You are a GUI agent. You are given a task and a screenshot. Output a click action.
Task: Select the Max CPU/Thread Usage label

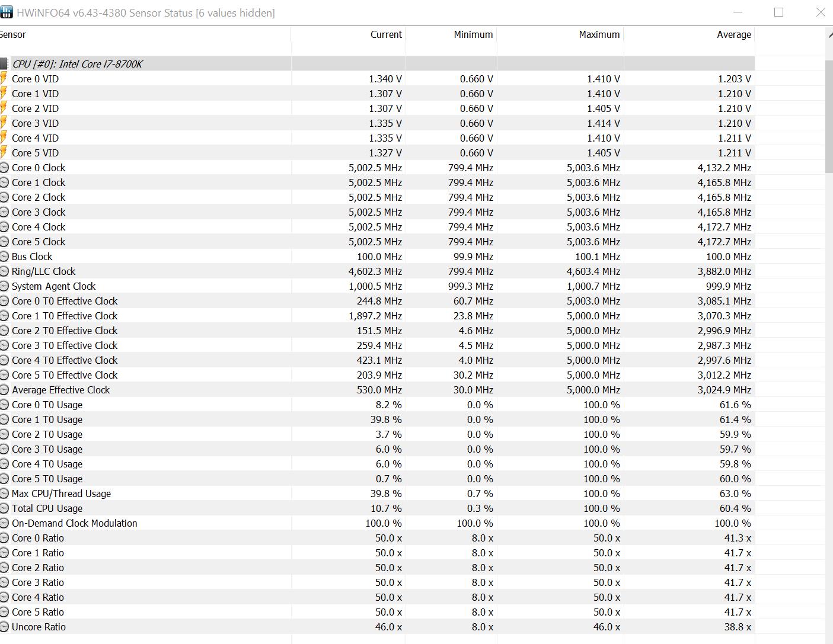[61, 494]
